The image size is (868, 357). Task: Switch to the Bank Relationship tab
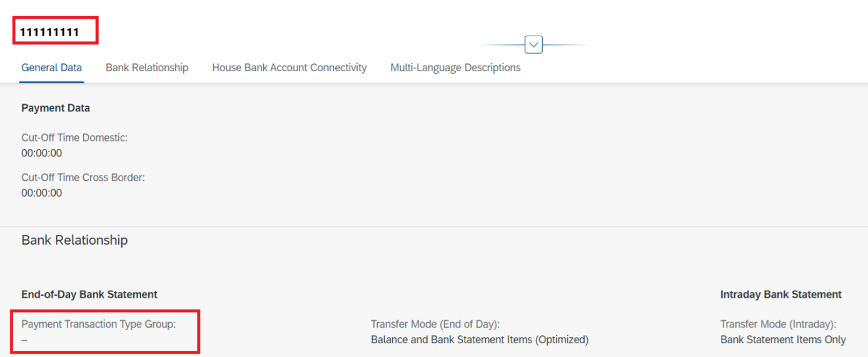click(147, 68)
